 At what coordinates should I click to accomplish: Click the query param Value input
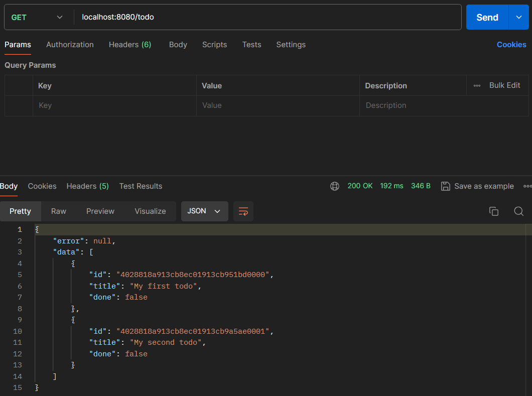278,105
